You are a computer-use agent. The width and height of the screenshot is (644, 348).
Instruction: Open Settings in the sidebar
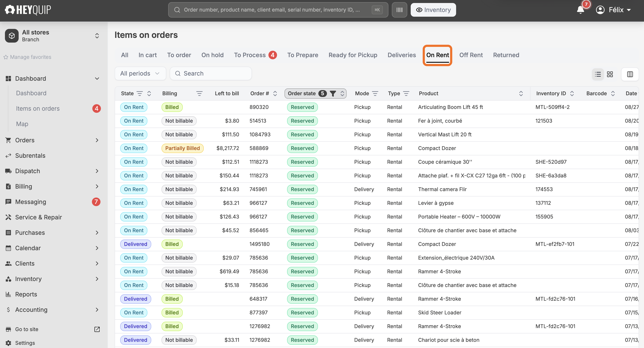pyautogui.click(x=25, y=343)
